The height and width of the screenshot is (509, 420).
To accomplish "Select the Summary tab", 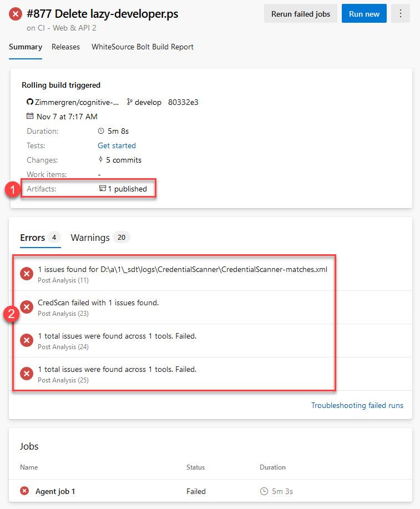I will coord(25,47).
